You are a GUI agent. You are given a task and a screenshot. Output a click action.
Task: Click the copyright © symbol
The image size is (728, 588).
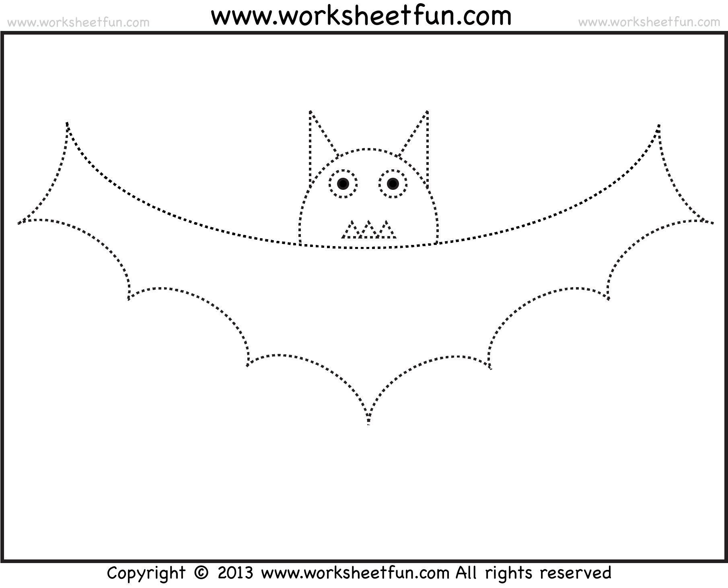point(202,572)
